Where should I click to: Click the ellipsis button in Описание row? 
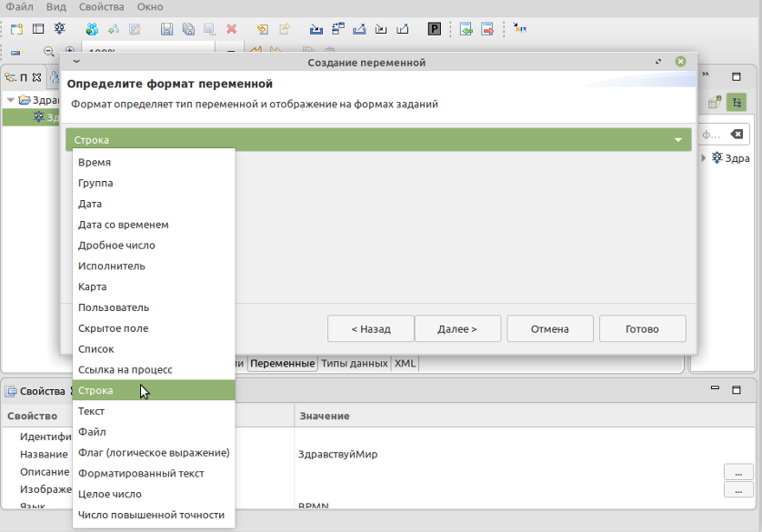738,472
